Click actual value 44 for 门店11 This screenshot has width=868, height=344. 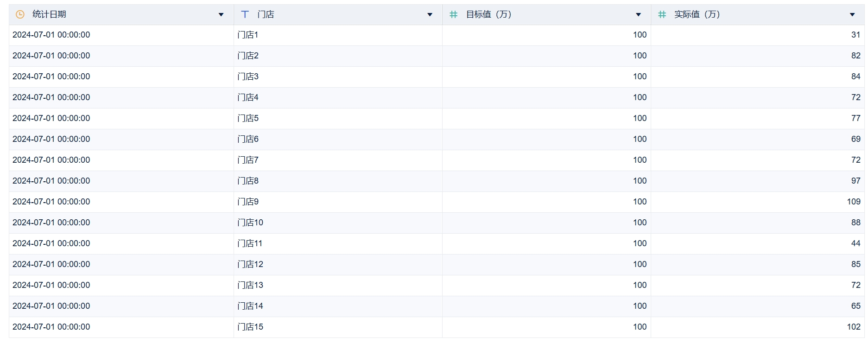click(x=855, y=243)
